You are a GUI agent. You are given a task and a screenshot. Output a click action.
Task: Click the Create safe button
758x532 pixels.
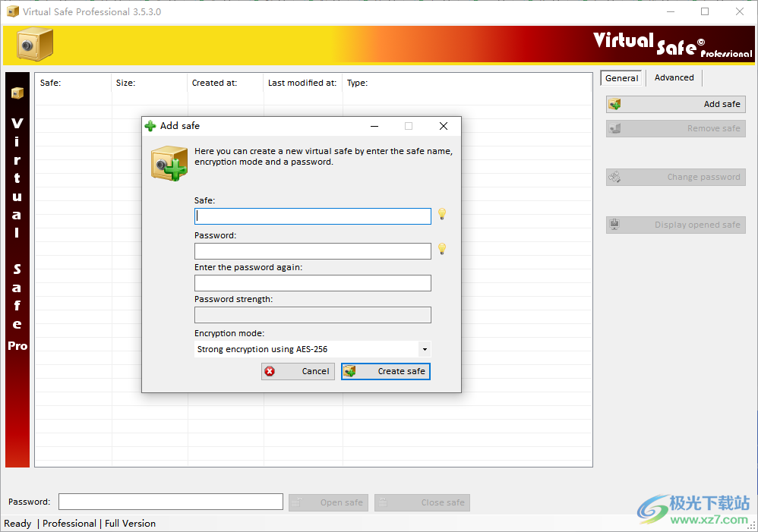[x=386, y=371]
